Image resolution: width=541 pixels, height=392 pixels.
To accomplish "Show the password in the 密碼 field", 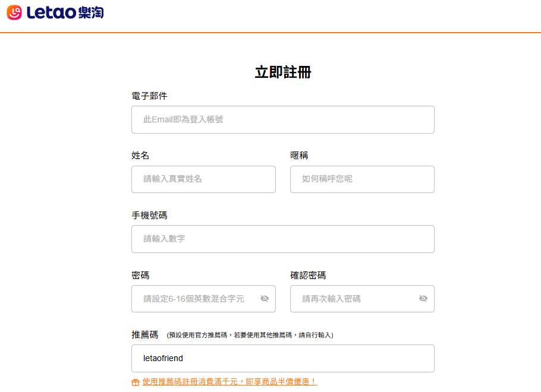I will click(x=265, y=299).
